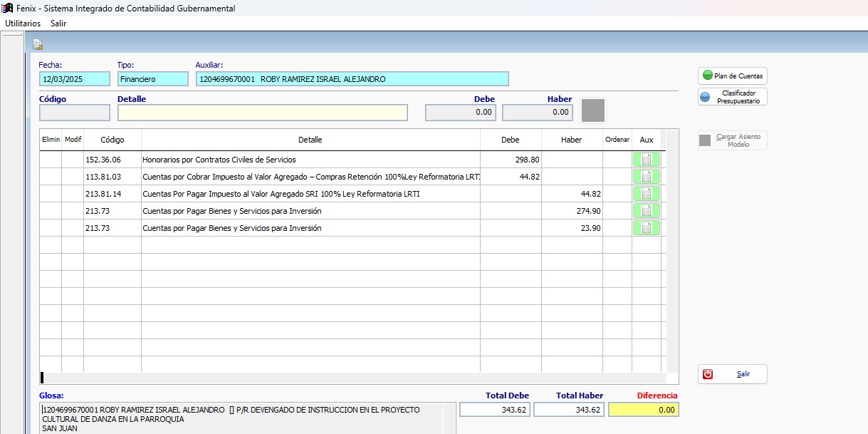Image resolution: width=868 pixels, height=434 pixels.
Task: Open the Plan de Cuentas button
Action: (x=732, y=76)
